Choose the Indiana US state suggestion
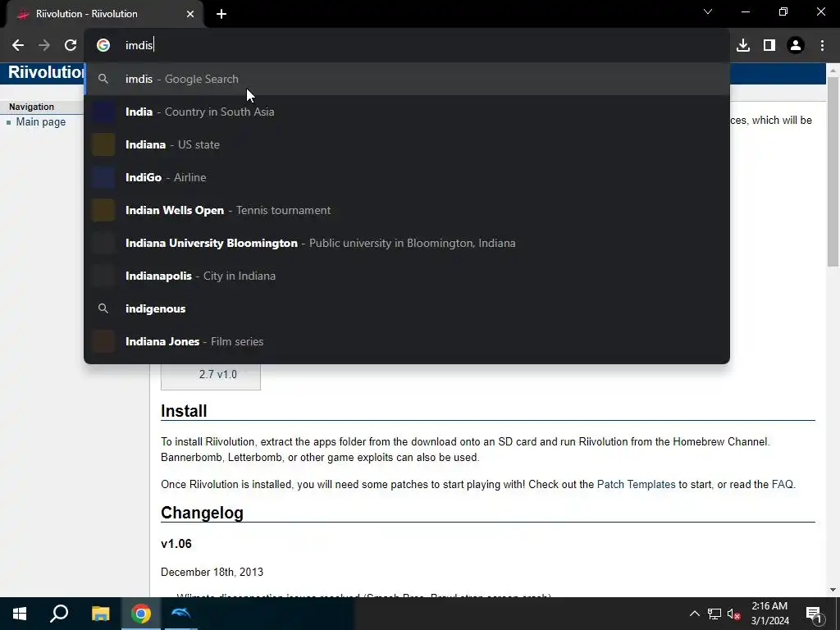 click(407, 144)
